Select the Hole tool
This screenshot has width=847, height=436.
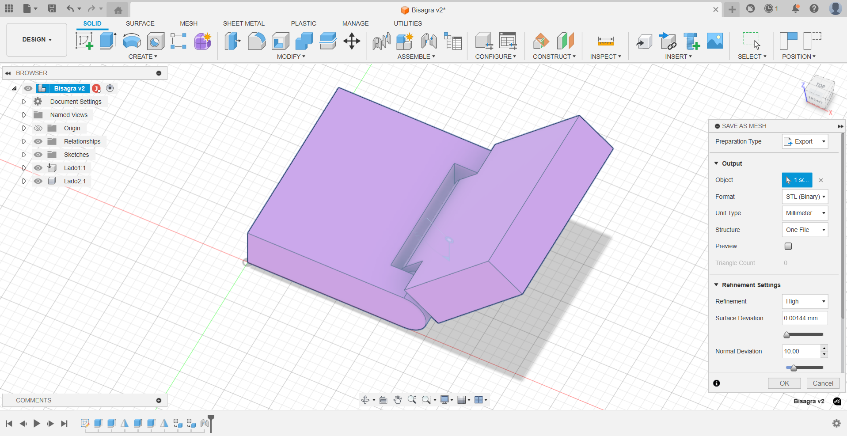[156, 41]
